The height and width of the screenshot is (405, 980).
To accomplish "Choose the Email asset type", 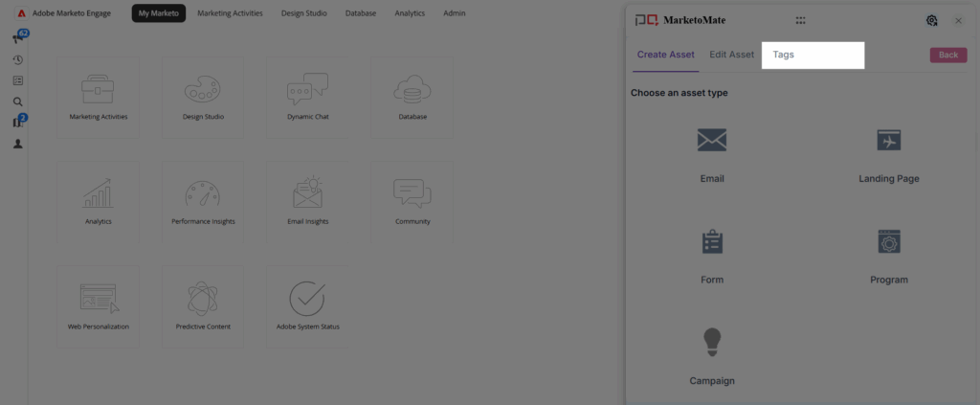I will tap(711, 141).
